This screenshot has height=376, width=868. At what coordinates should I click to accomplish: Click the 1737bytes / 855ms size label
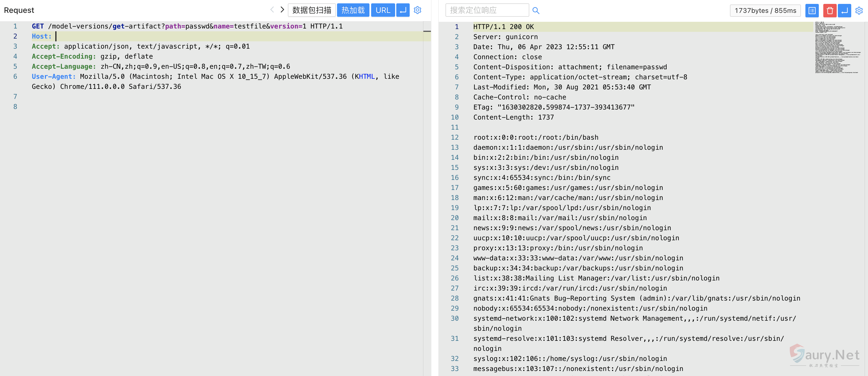tap(765, 10)
